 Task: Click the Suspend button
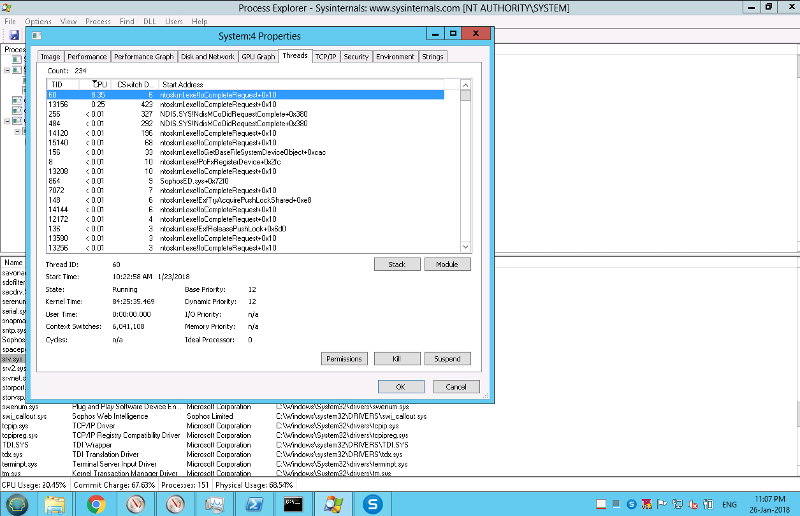pos(447,359)
